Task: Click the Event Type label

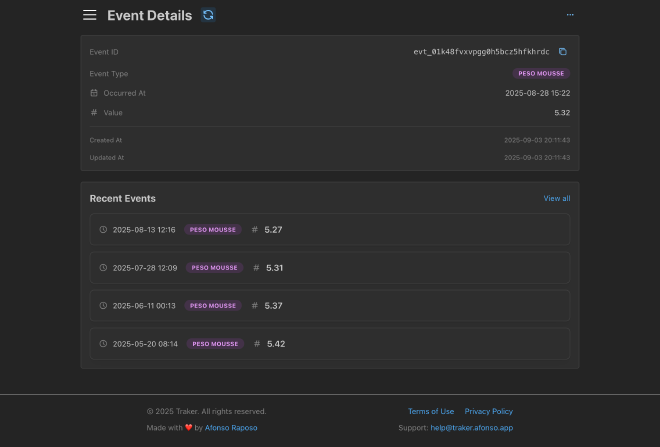Action: click(x=109, y=73)
